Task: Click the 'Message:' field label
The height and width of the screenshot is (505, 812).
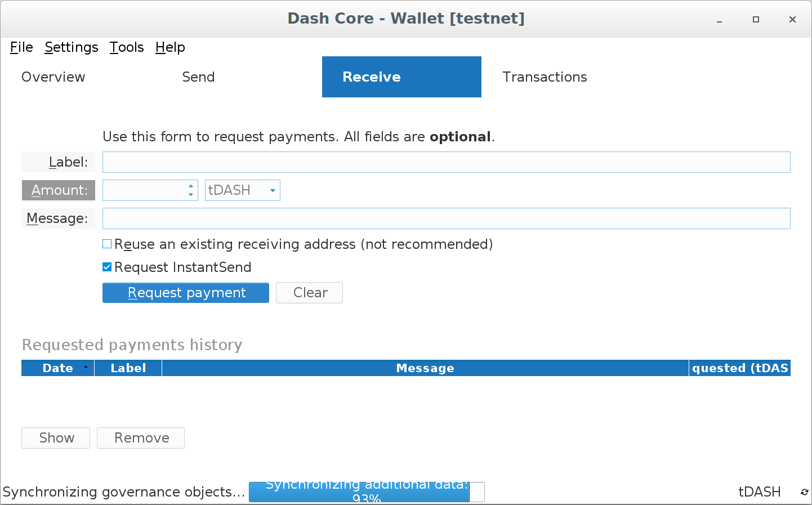Action: tap(59, 218)
